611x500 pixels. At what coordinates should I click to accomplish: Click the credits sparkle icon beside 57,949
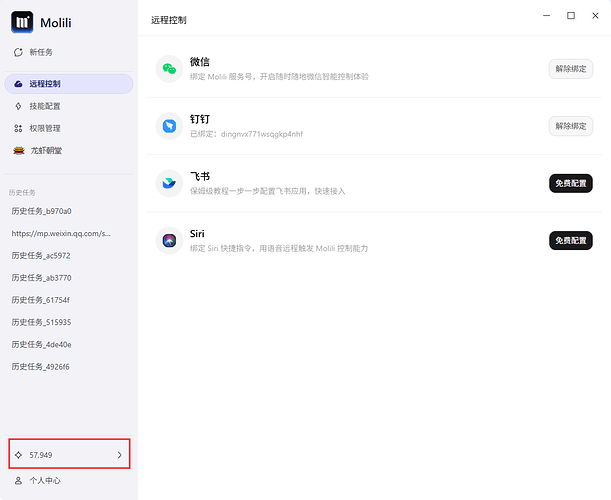[18, 455]
